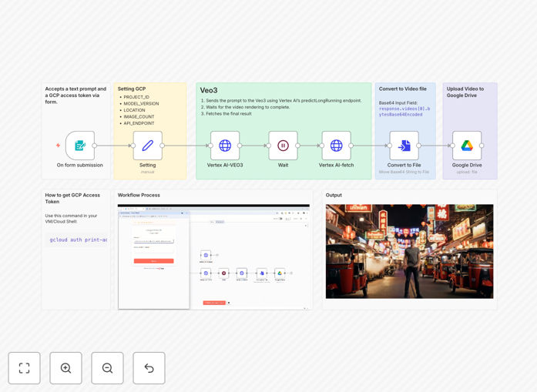Viewport: 537px width, 392px height.
Task: Click the LOCATION bullet text
Action: [x=134, y=110]
